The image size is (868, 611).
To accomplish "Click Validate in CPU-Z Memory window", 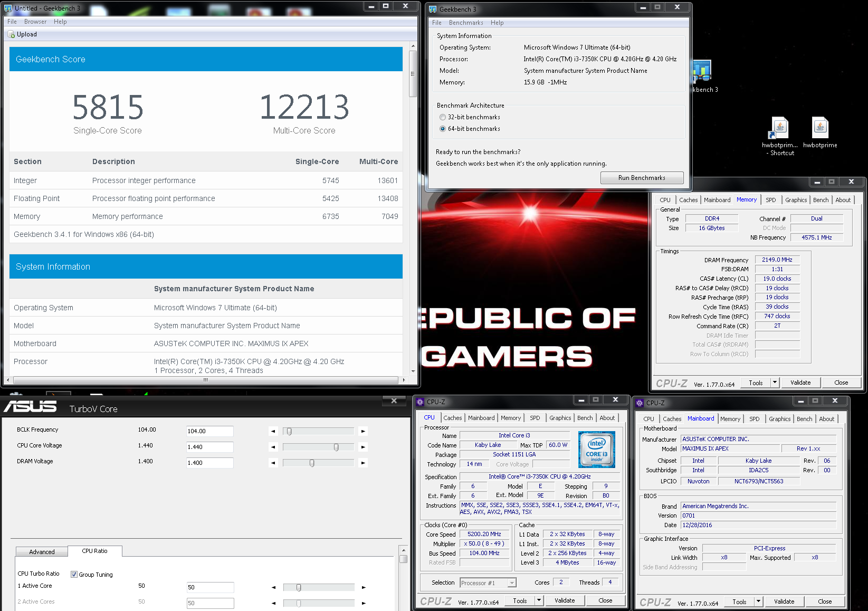I will pos(800,383).
